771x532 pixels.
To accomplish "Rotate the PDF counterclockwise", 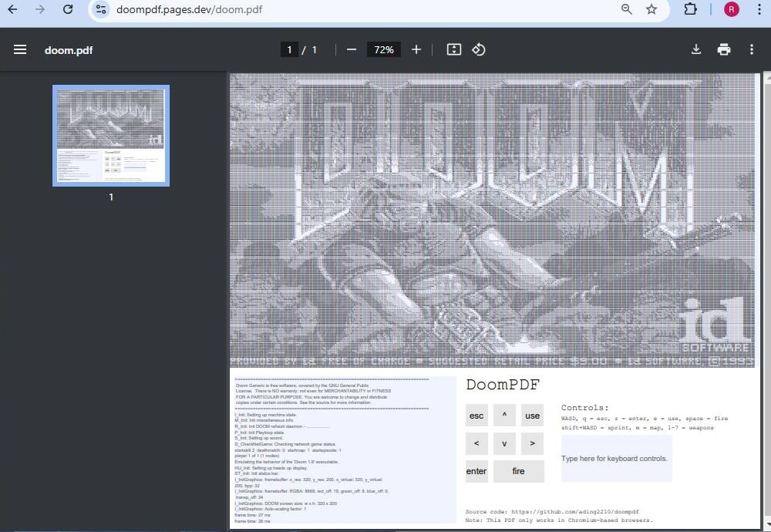I will 479,49.
